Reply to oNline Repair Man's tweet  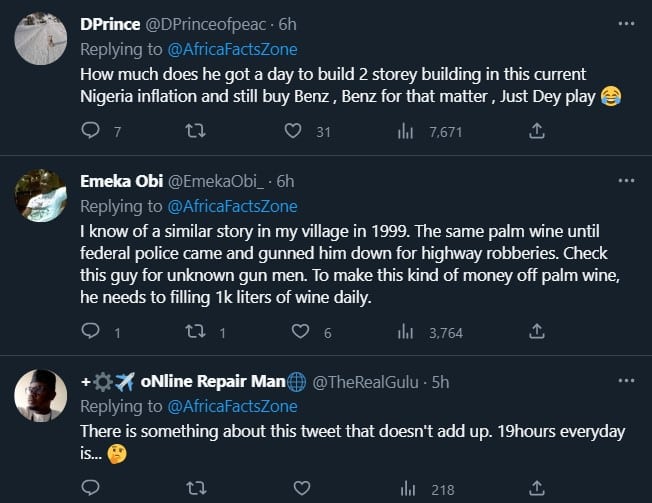pos(89,487)
